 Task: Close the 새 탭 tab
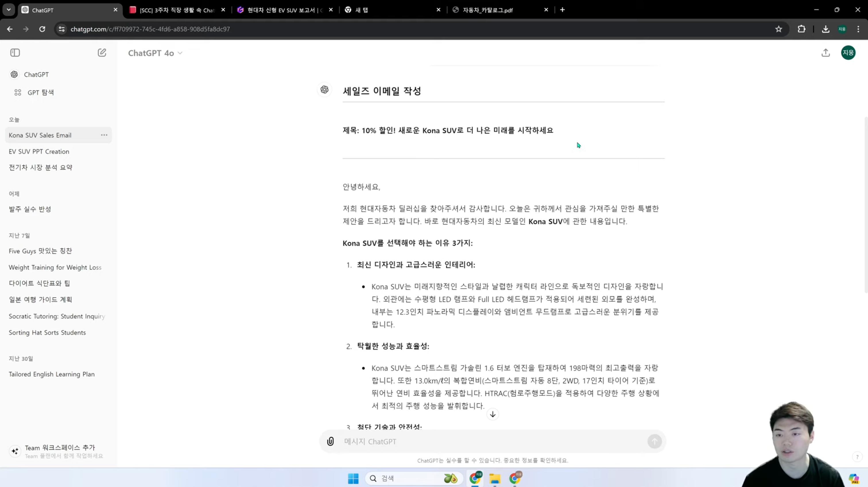tap(438, 10)
